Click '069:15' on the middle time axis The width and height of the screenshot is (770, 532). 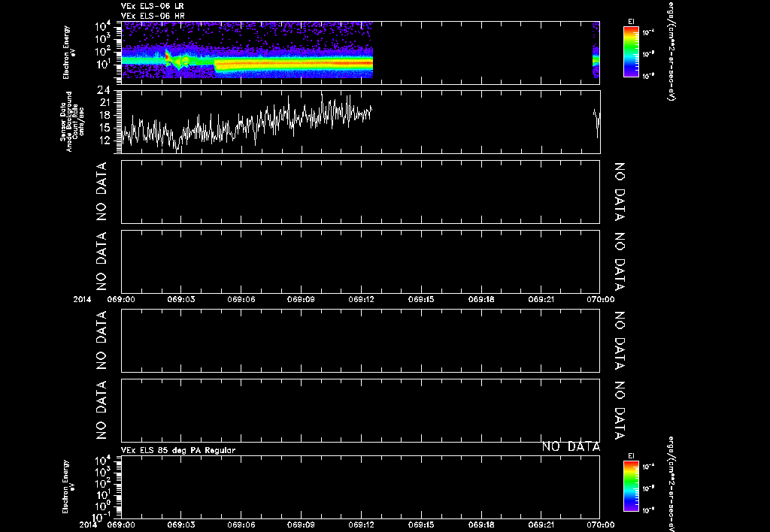pos(423,299)
